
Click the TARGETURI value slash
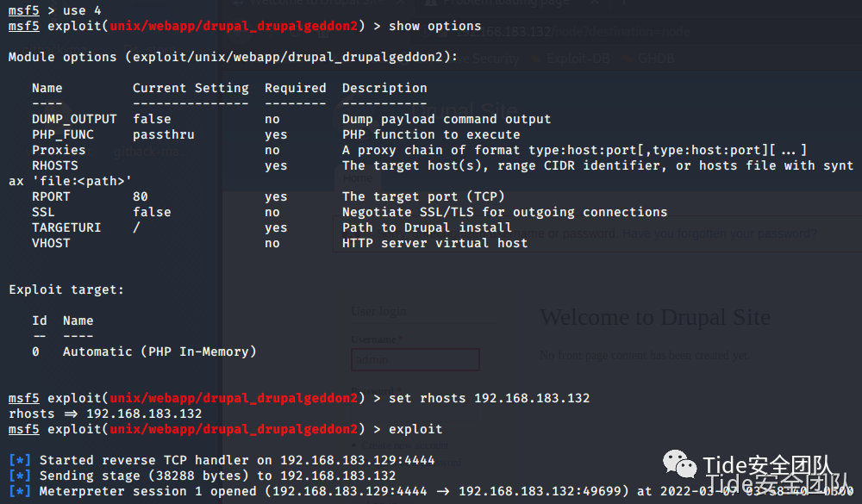click(136, 227)
